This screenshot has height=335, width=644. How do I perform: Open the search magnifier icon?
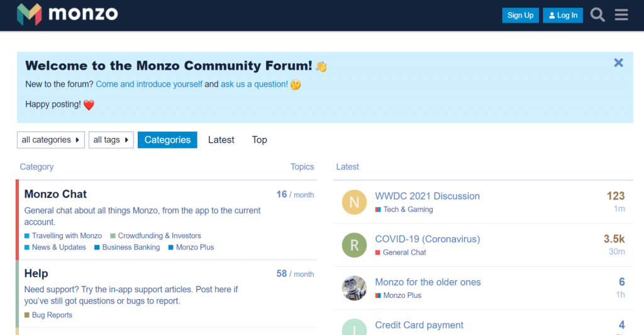[597, 14]
